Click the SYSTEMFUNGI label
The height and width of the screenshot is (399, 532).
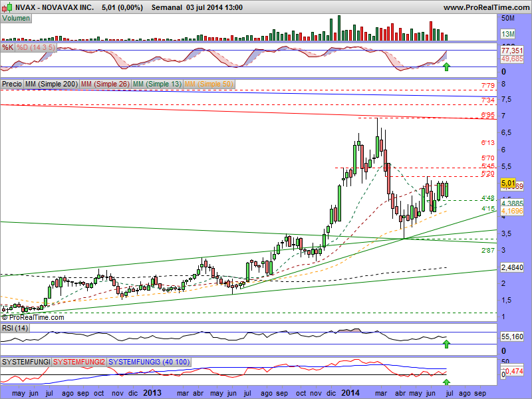[26, 362]
